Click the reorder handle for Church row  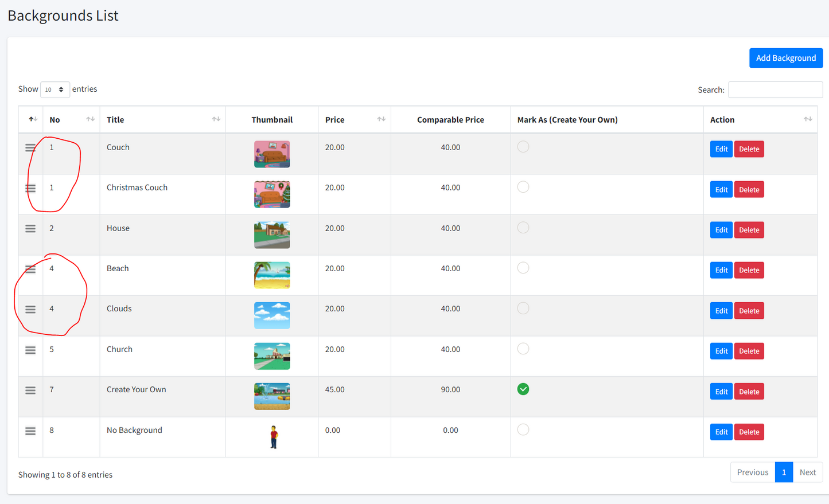(x=30, y=350)
